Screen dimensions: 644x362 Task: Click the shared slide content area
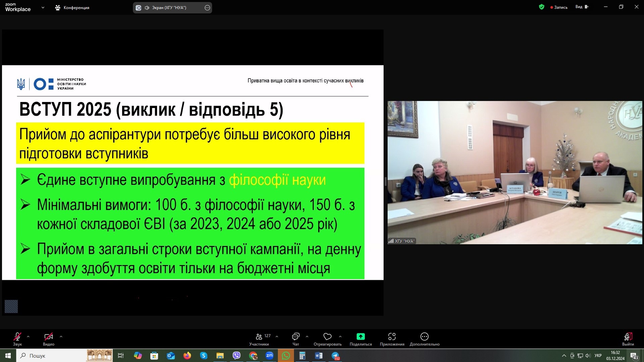[193, 172]
